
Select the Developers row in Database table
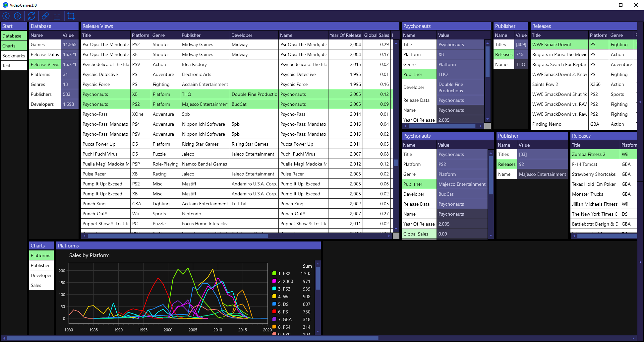click(x=54, y=104)
